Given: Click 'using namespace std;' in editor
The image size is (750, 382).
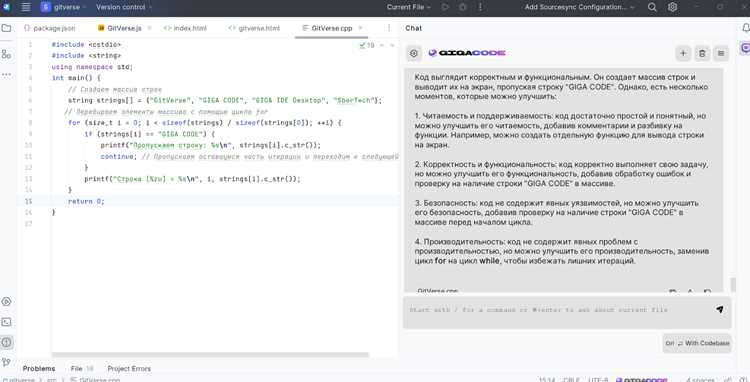Looking at the screenshot, I should point(92,67).
